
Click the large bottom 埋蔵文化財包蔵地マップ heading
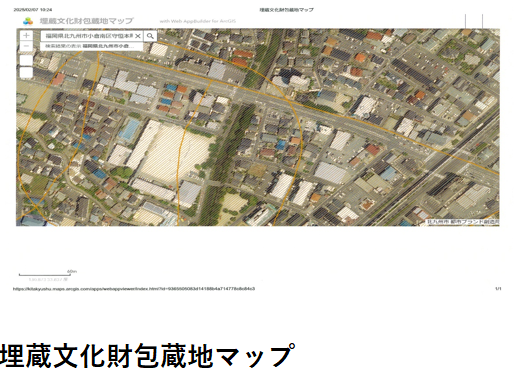tap(146, 356)
